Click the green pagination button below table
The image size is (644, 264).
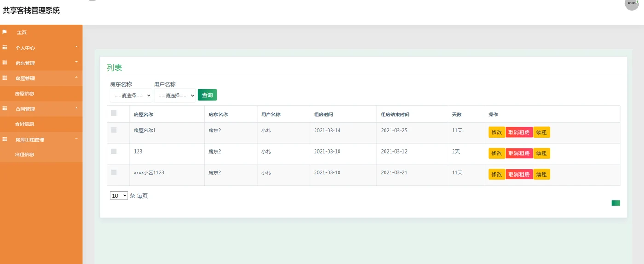coord(615,203)
